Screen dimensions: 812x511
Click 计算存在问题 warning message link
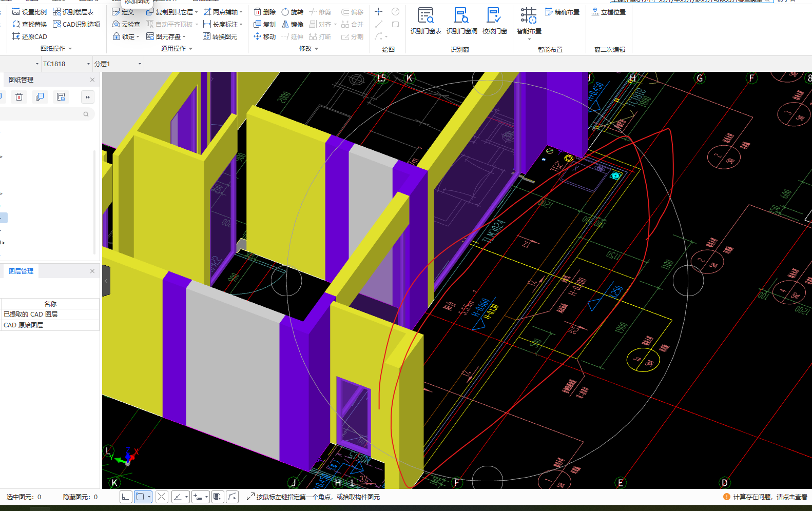pos(765,497)
